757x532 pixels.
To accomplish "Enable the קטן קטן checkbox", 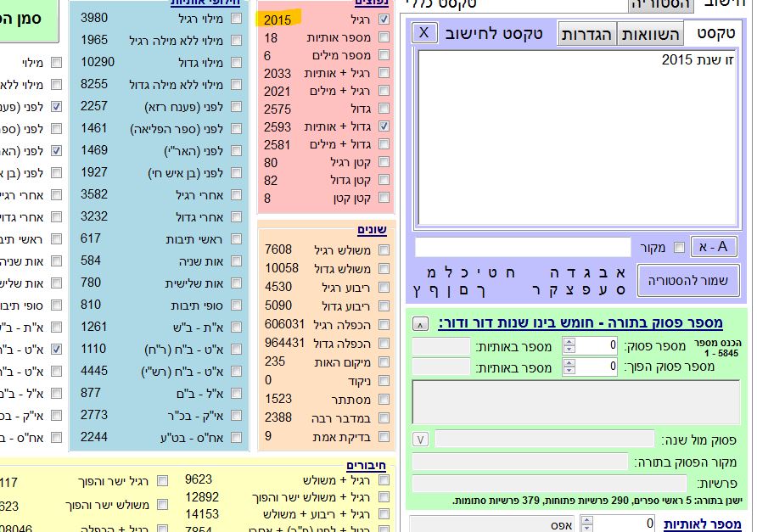I will (x=384, y=199).
